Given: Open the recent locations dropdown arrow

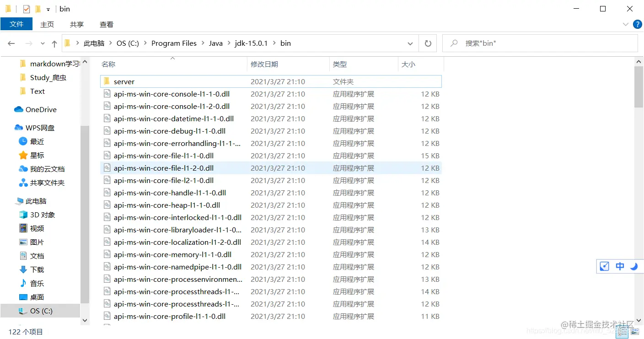Looking at the screenshot, I should coord(43,43).
